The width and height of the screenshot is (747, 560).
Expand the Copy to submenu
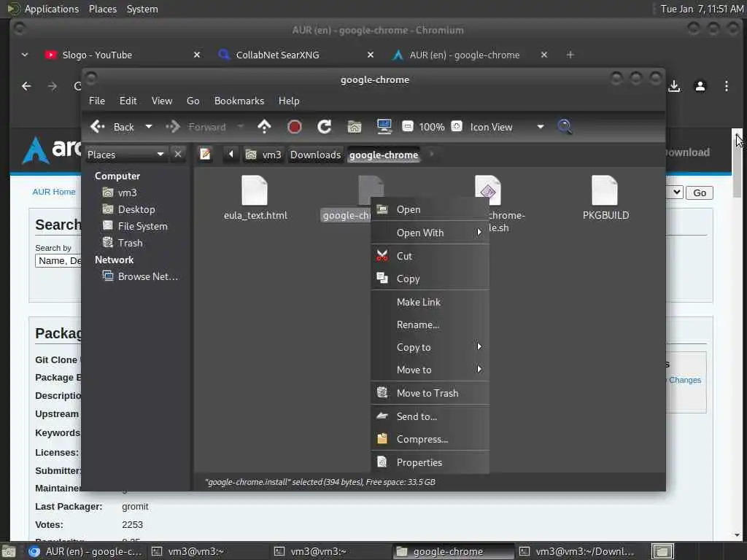430,347
